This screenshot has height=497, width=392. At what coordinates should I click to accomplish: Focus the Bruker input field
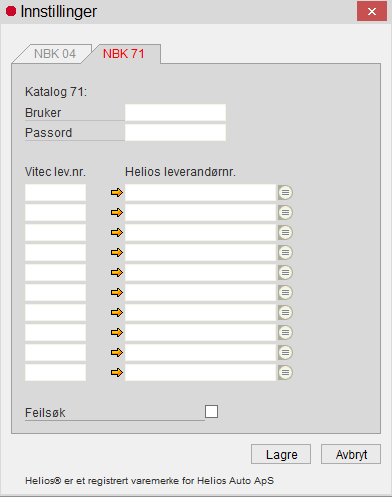pos(175,112)
